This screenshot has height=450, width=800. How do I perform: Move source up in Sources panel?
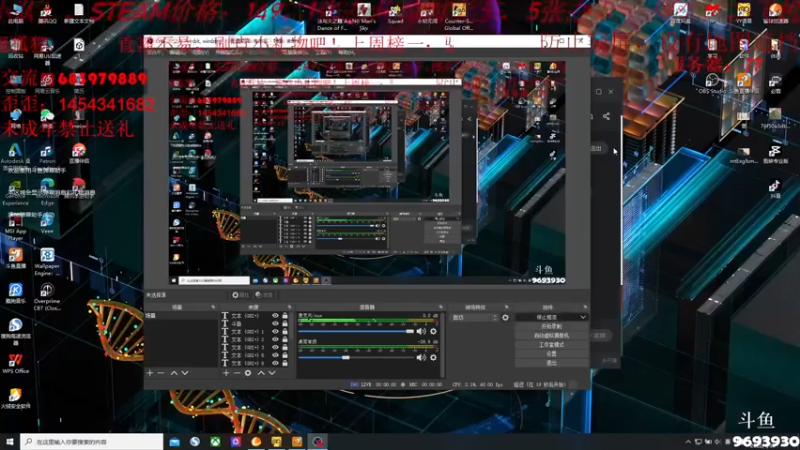pyautogui.click(x=261, y=373)
